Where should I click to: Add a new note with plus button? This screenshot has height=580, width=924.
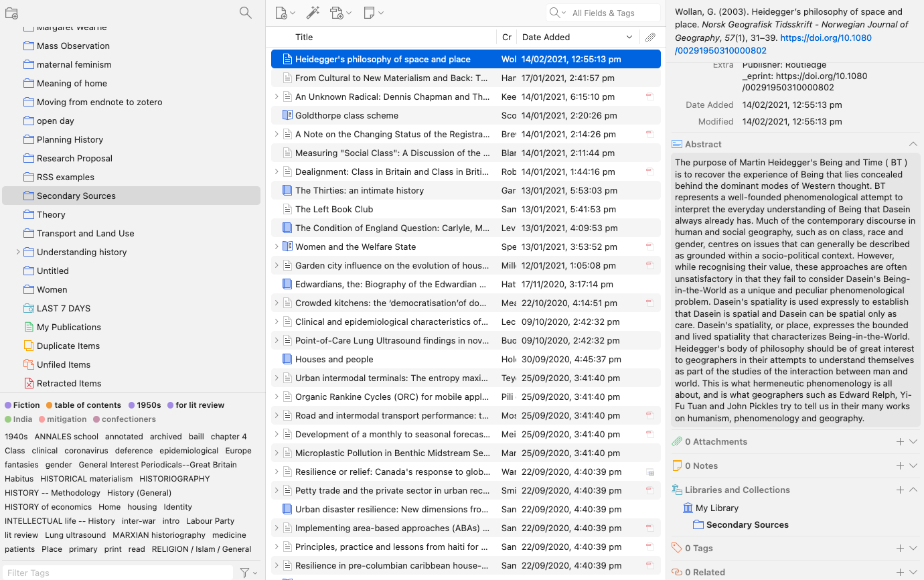(x=900, y=465)
